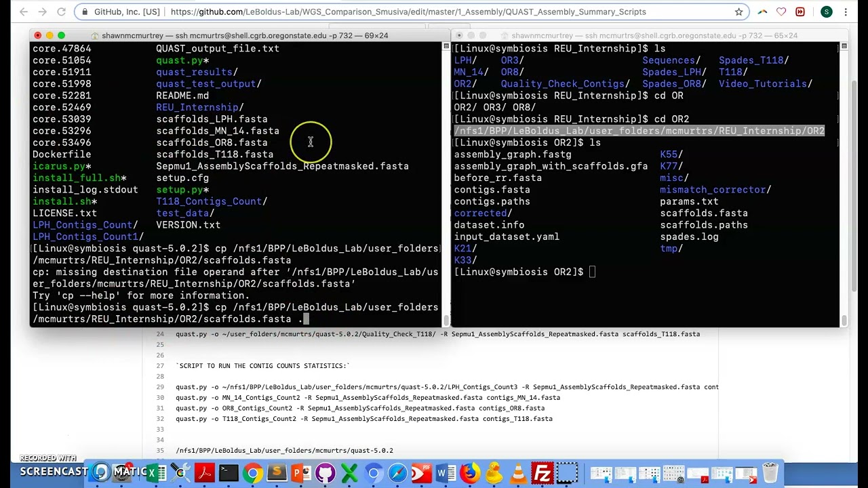Click VERSION.txt in left terminal listing
868x488 pixels.
pyautogui.click(x=188, y=225)
